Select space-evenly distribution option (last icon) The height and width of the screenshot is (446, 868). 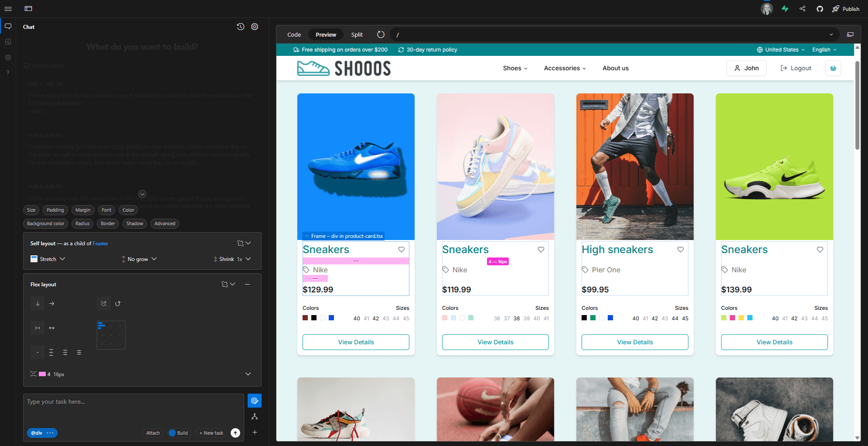point(79,352)
